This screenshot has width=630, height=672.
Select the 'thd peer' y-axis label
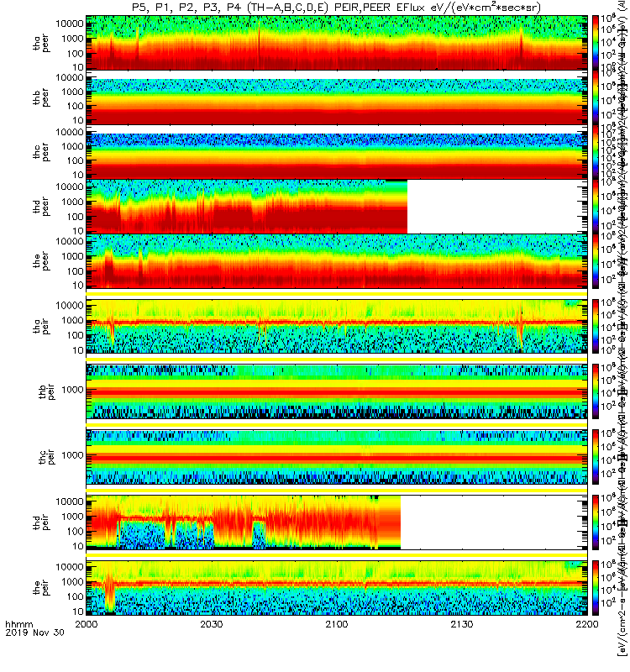[41, 207]
